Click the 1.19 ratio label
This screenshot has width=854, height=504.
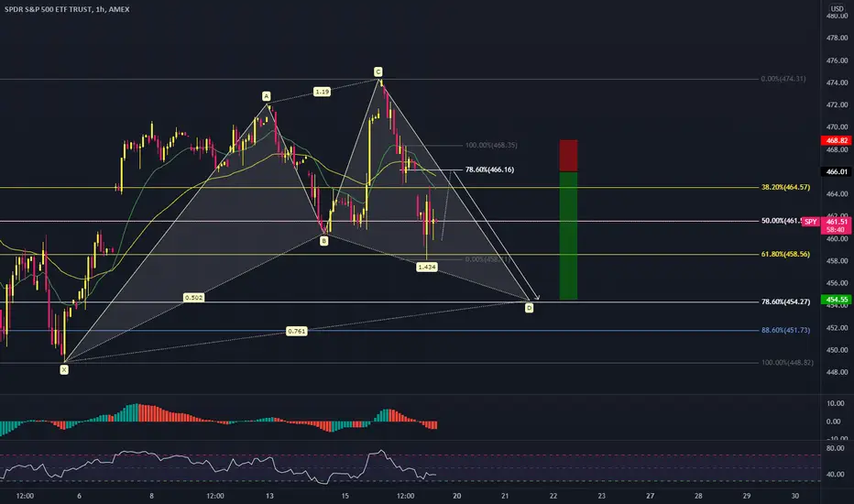click(322, 92)
